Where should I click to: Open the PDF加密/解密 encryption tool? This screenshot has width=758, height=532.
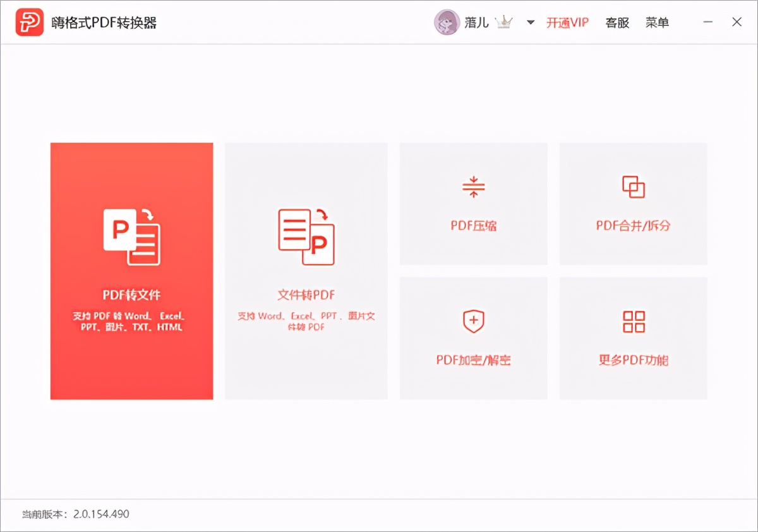(472, 338)
